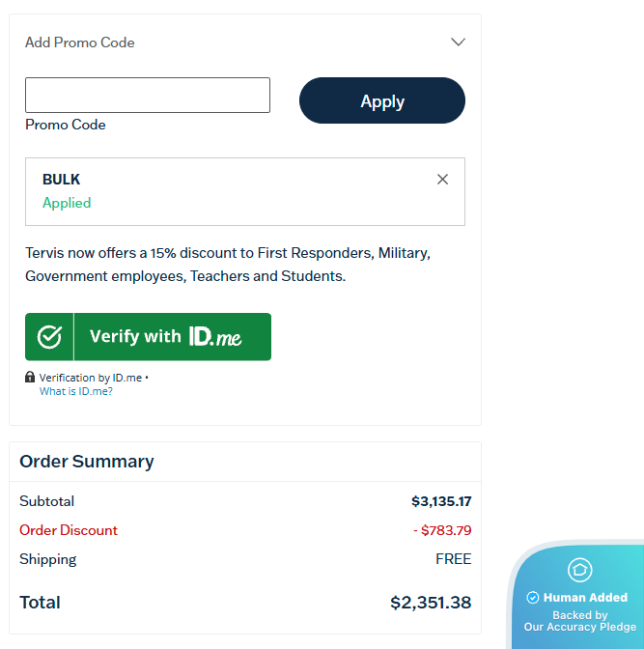The width and height of the screenshot is (644, 649).
Task: Open the Backed by Our Accuracy Pledge text
Action: [580, 621]
